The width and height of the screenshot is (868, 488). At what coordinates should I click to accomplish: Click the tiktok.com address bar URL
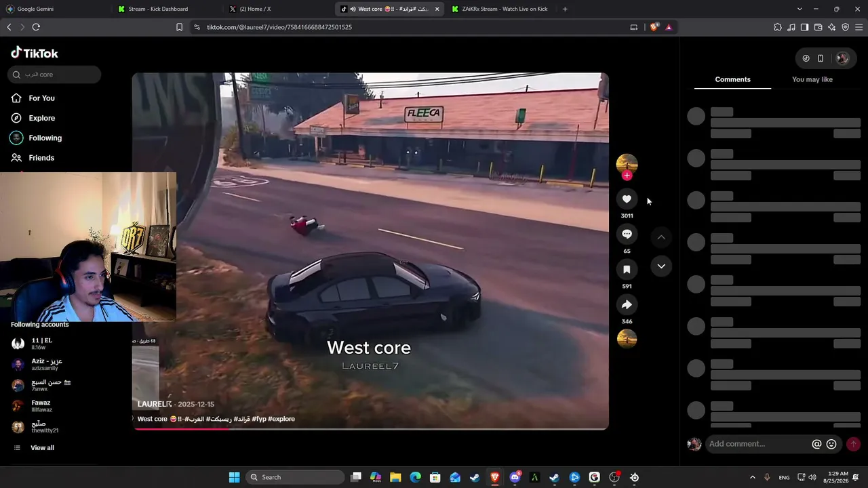(x=279, y=27)
